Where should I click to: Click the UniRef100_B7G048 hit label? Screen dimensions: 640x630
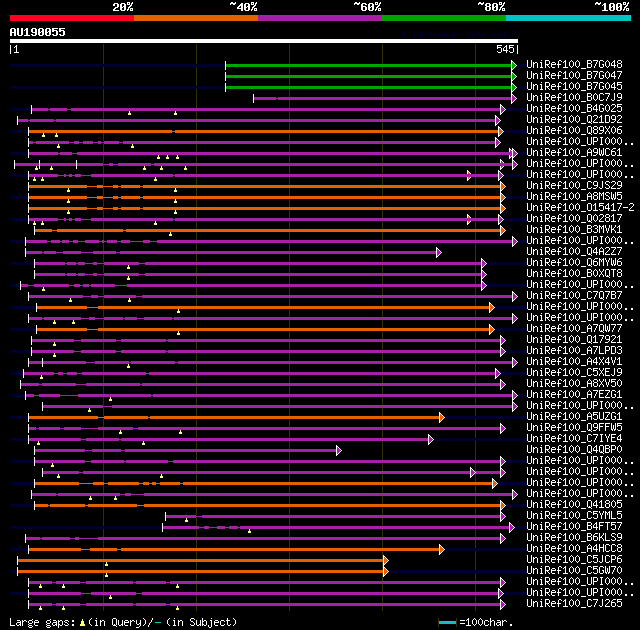coord(574,64)
